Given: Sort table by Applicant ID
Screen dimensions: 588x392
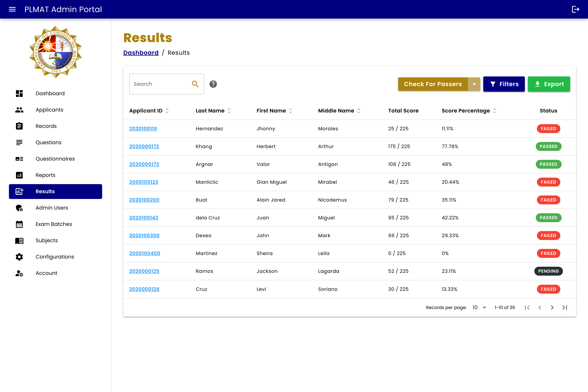Looking at the screenshot, I should click(167, 111).
